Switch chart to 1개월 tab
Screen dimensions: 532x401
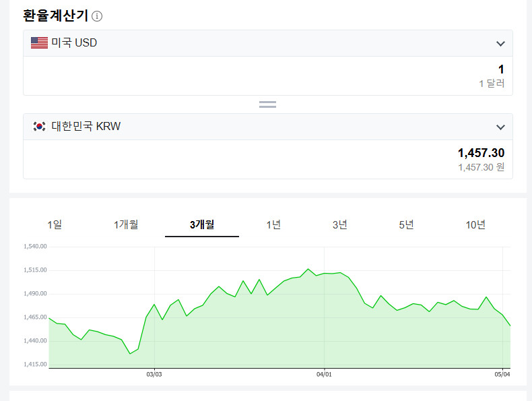tap(126, 224)
